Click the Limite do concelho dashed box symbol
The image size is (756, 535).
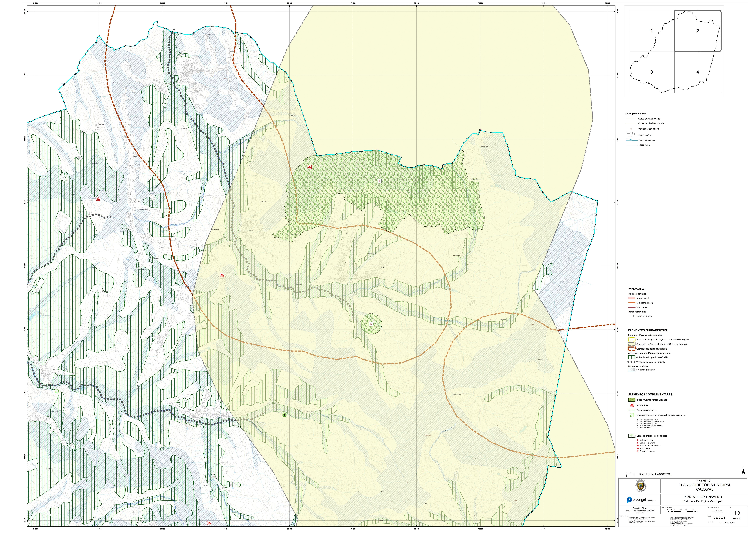pos(630,475)
